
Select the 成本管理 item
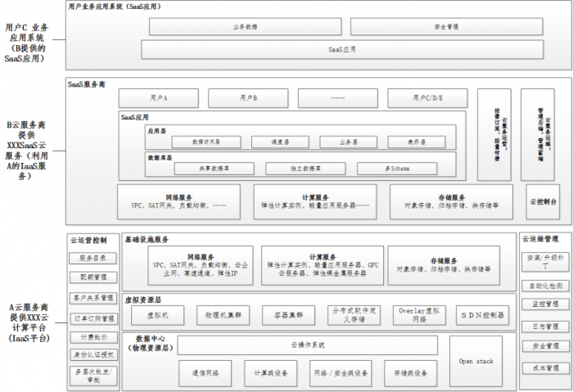[x=544, y=367]
